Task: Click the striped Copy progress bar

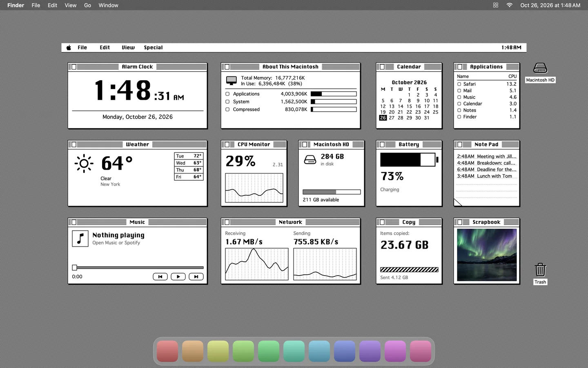Action: [409, 270]
